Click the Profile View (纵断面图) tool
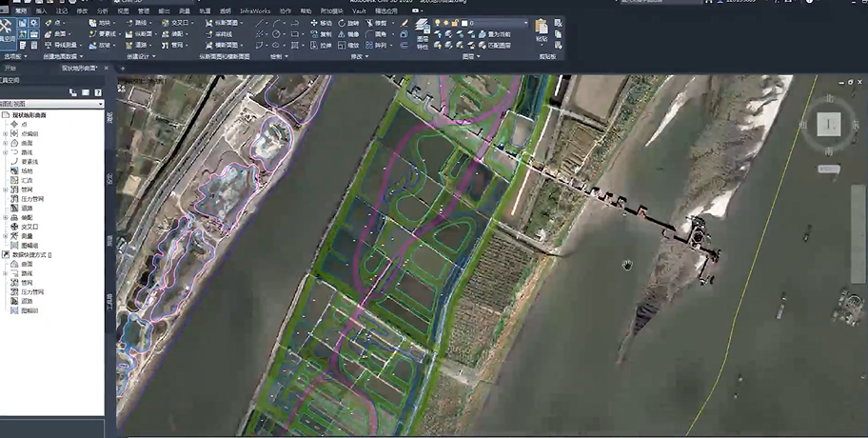The image size is (868, 438). [x=224, y=23]
